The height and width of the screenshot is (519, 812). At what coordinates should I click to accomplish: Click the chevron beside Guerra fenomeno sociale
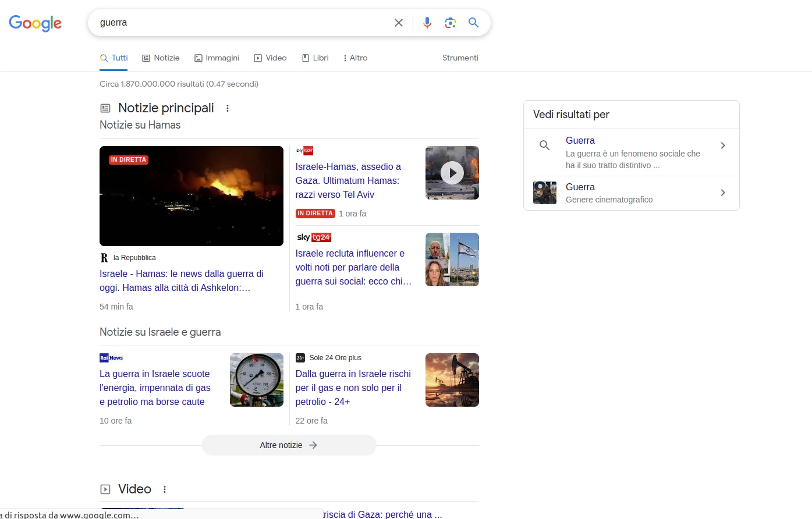coord(723,145)
